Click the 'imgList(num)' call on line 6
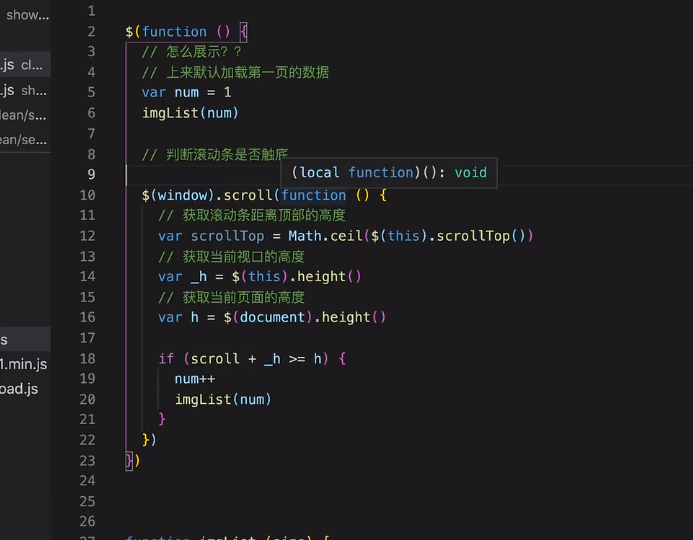Screen dimensions: 693x540 [190, 113]
